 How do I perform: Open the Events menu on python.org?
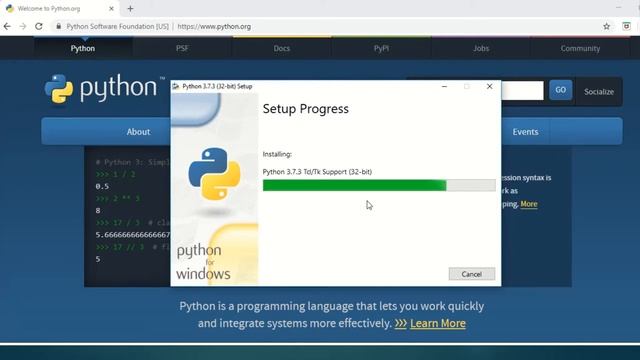525,132
